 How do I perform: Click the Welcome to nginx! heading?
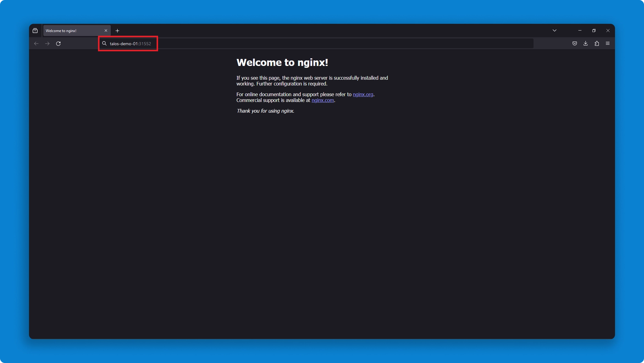[x=282, y=63]
